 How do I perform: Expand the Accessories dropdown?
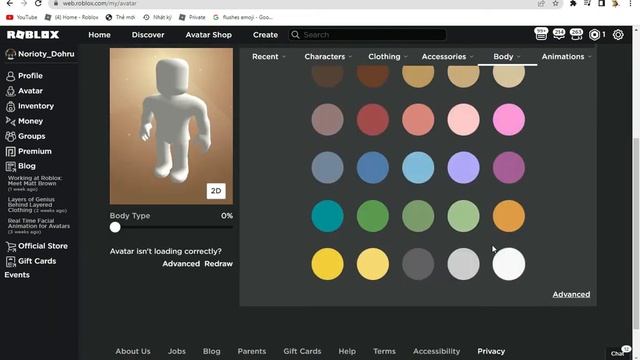(447, 57)
